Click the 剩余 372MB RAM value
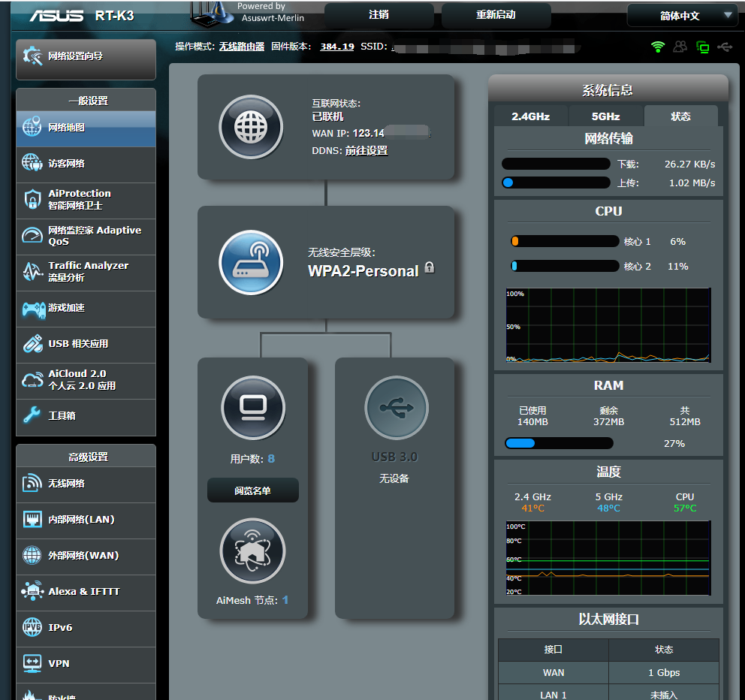Screen dimensions: 745x700 point(608,421)
